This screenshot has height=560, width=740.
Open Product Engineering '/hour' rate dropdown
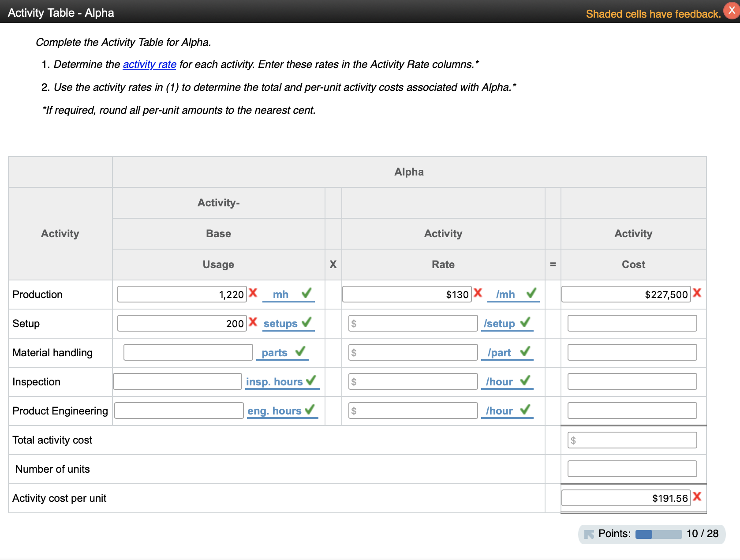(500, 411)
